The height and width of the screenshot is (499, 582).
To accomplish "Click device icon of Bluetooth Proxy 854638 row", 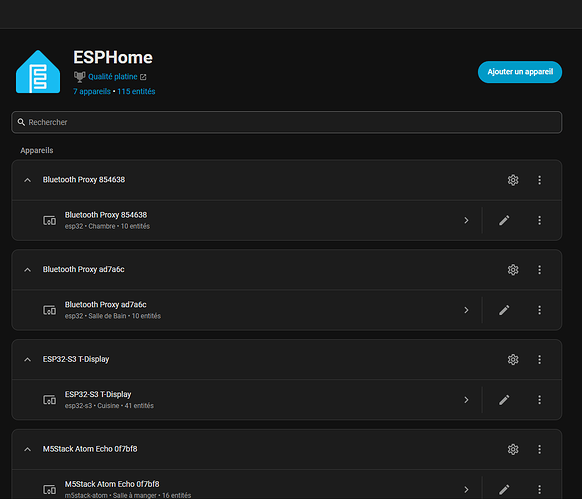I will [50, 221].
